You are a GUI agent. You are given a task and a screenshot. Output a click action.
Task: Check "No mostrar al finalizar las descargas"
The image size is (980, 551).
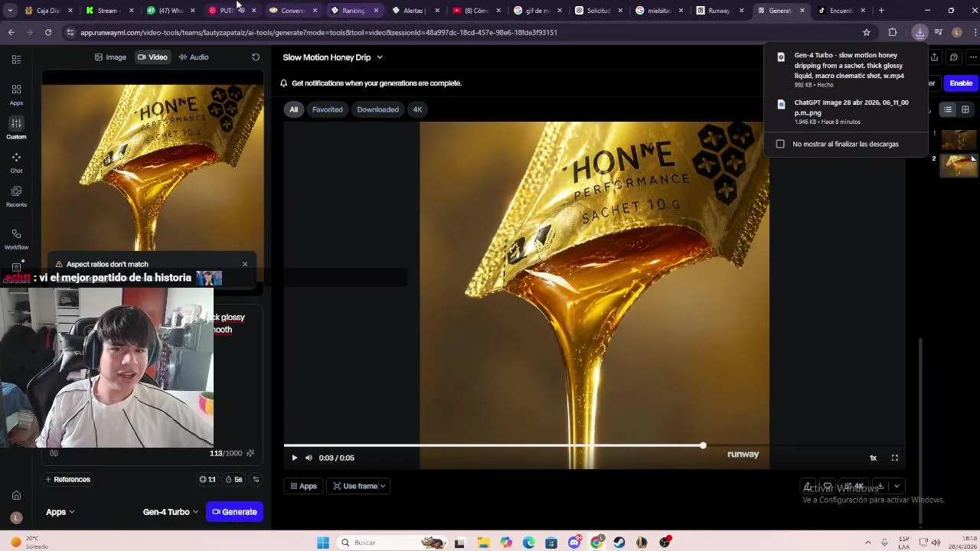780,144
